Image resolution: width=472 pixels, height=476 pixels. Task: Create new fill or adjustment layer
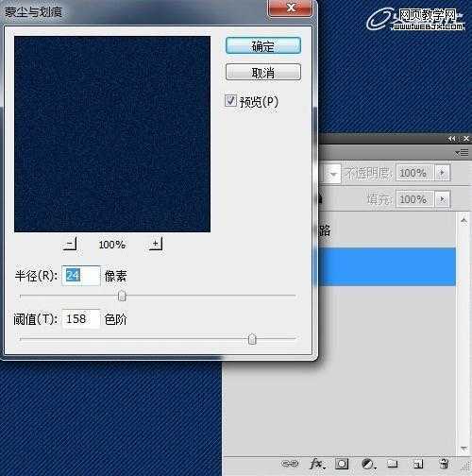pyautogui.click(x=368, y=464)
